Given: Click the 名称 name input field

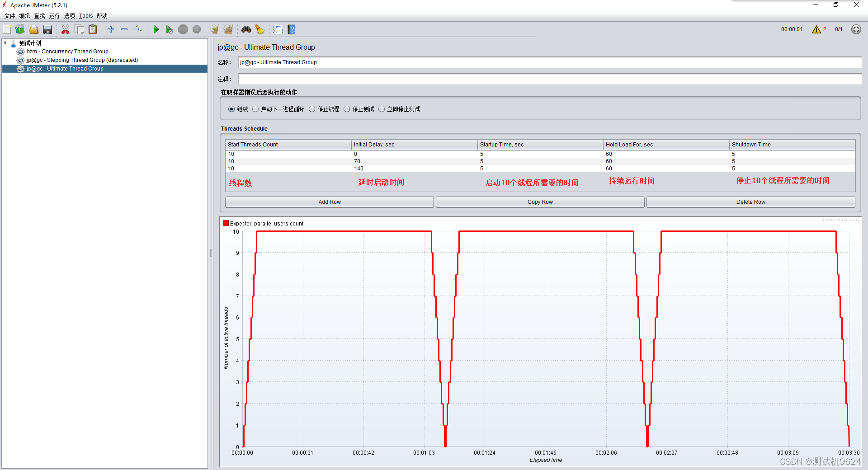Looking at the screenshot, I should click(x=550, y=62).
